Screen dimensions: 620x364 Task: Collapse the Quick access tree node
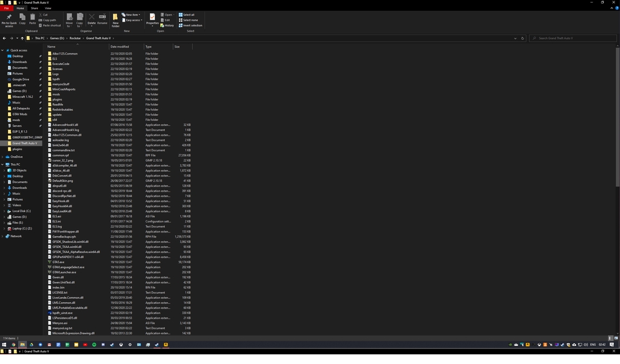(2, 50)
